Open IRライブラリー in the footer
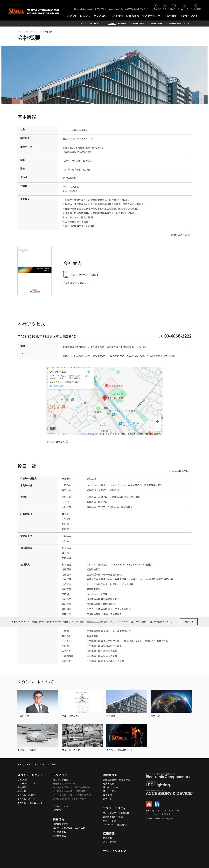 pyautogui.click(x=111, y=787)
